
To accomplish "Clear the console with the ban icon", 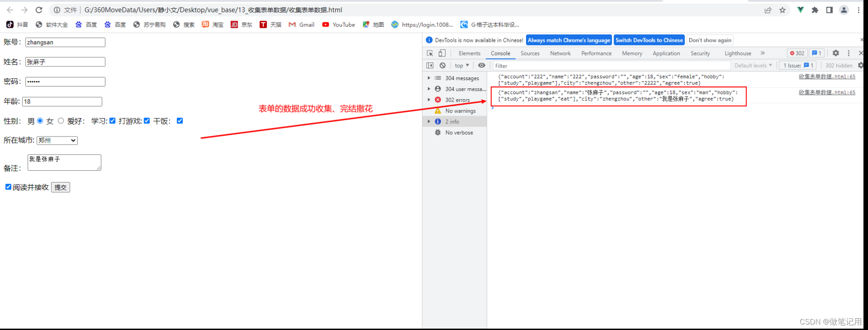I will click(x=442, y=66).
